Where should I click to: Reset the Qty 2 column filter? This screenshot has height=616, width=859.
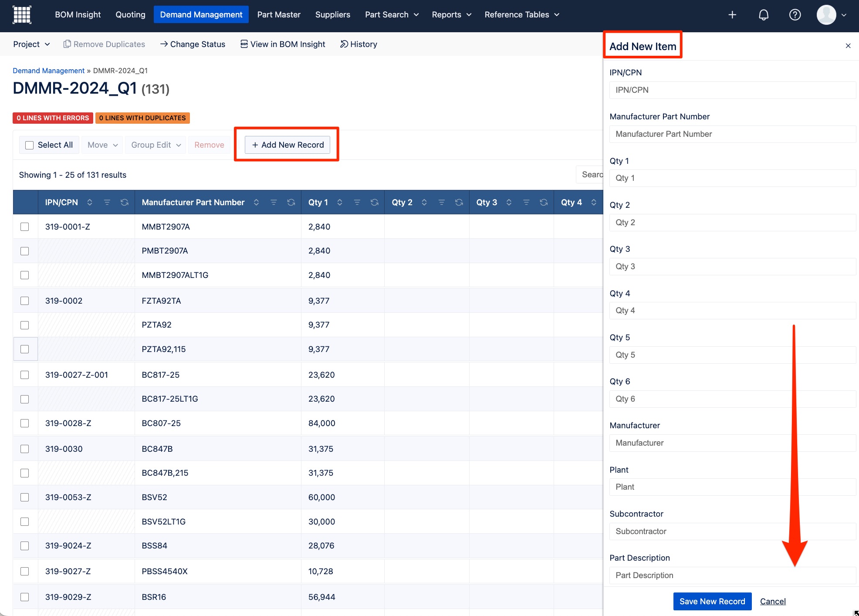click(459, 202)
